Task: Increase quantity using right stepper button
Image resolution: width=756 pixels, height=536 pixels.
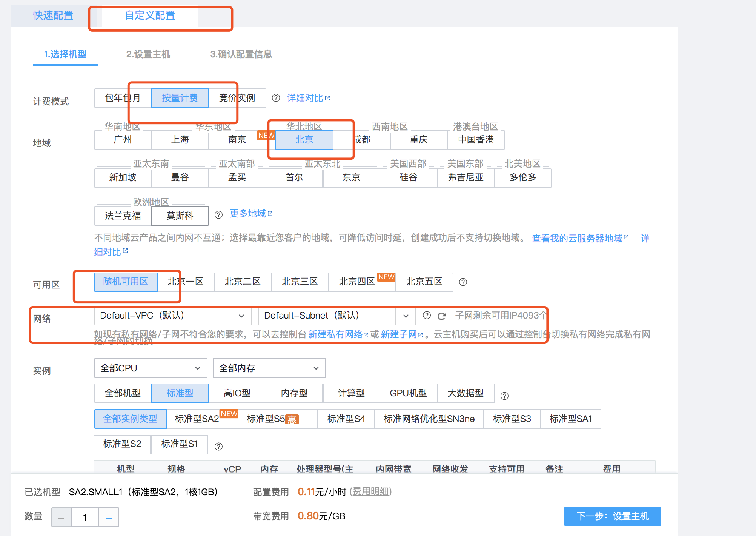Action: click(109, 518)
